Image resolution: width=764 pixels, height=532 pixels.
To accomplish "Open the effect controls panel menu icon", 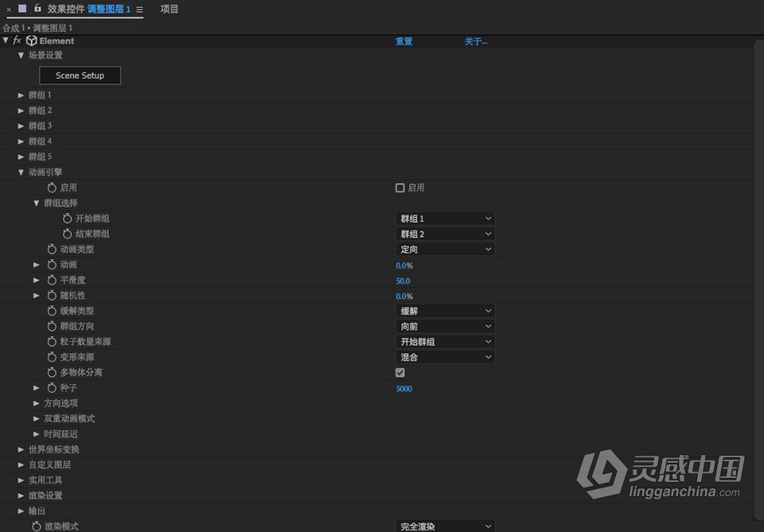I will click(139, 10).
